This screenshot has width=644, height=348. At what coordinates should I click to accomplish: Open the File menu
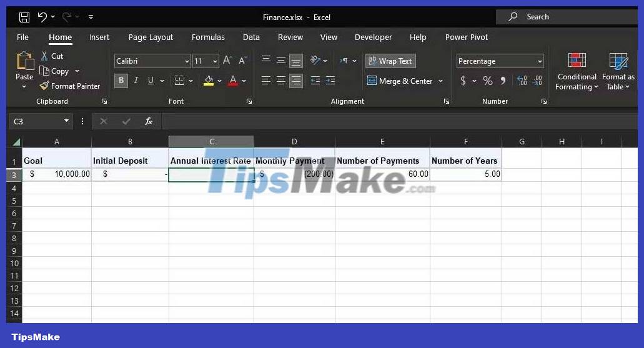(x=22, y=37)
